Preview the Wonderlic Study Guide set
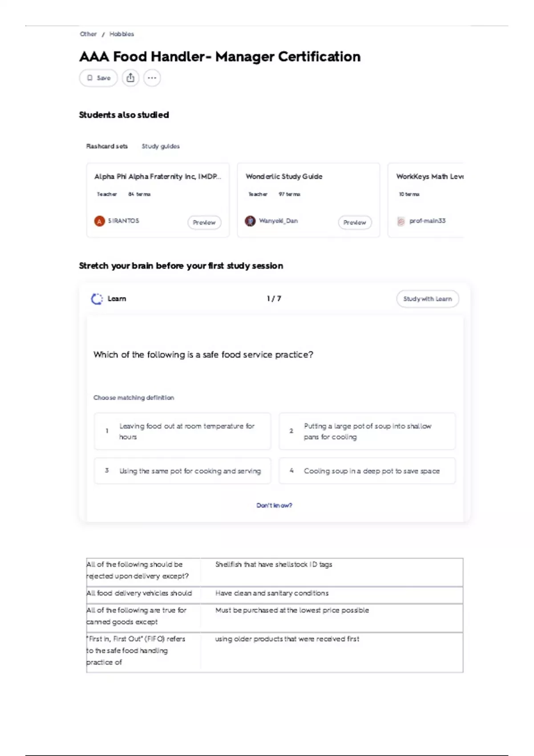Screen dimensions: 534x756 click(x=355, y=222)
